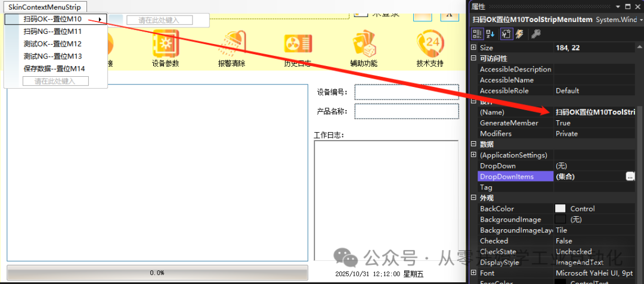Image resolution: width=644 pixels, height=284 pixels.
Task: Click the 设备参数 safe icon
Action: [166, 44]
